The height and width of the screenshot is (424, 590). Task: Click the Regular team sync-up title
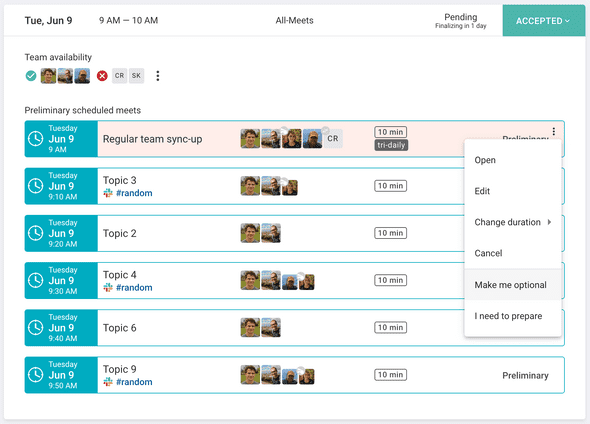pos(152,139)
